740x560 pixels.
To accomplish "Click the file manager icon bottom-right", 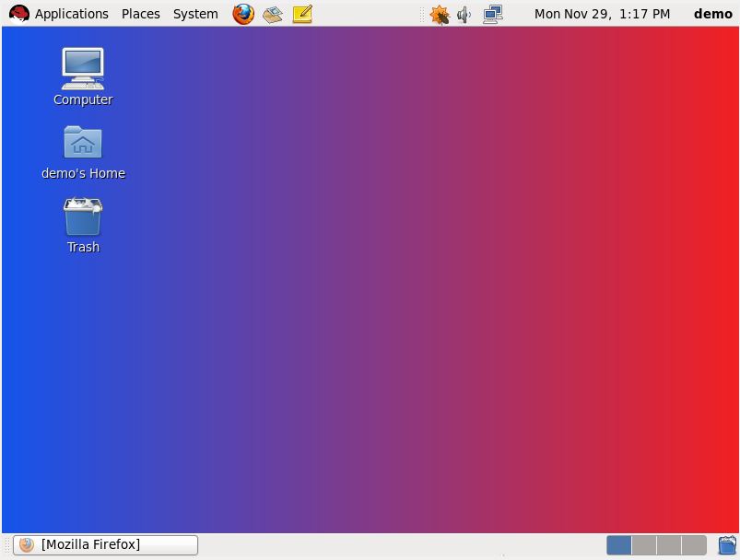I will pos(726,544).
